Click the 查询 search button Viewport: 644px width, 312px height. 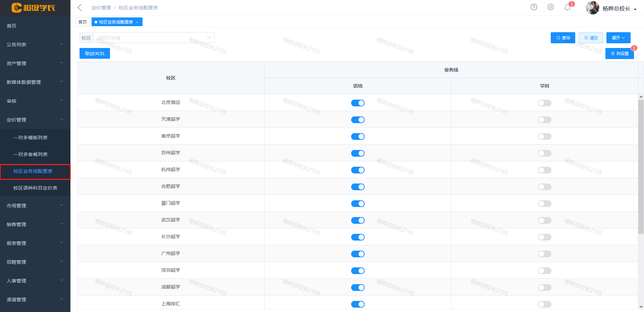563,38
